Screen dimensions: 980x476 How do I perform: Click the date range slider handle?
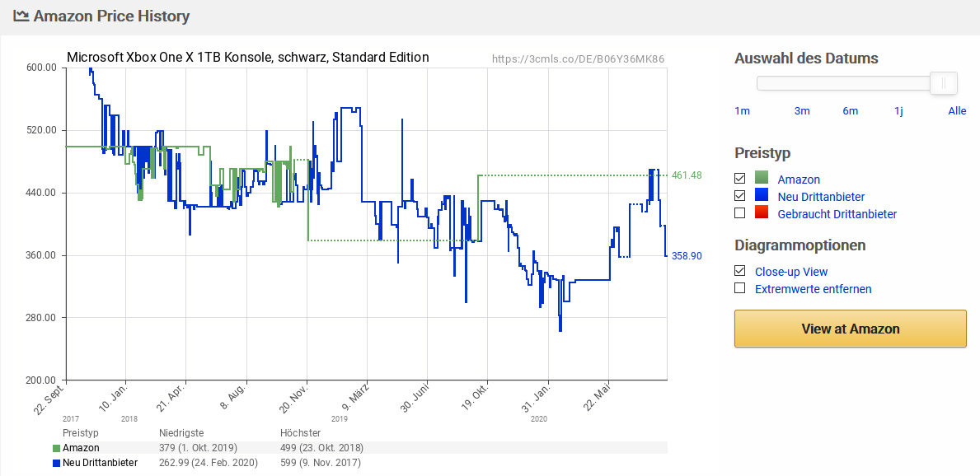[944, 83]
